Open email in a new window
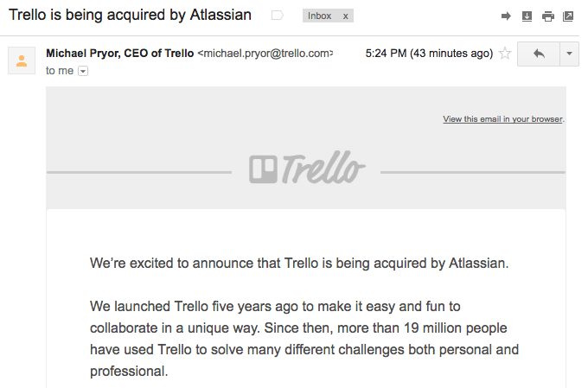The height and width of the screenshot is (388, 588). click(568, 16)
